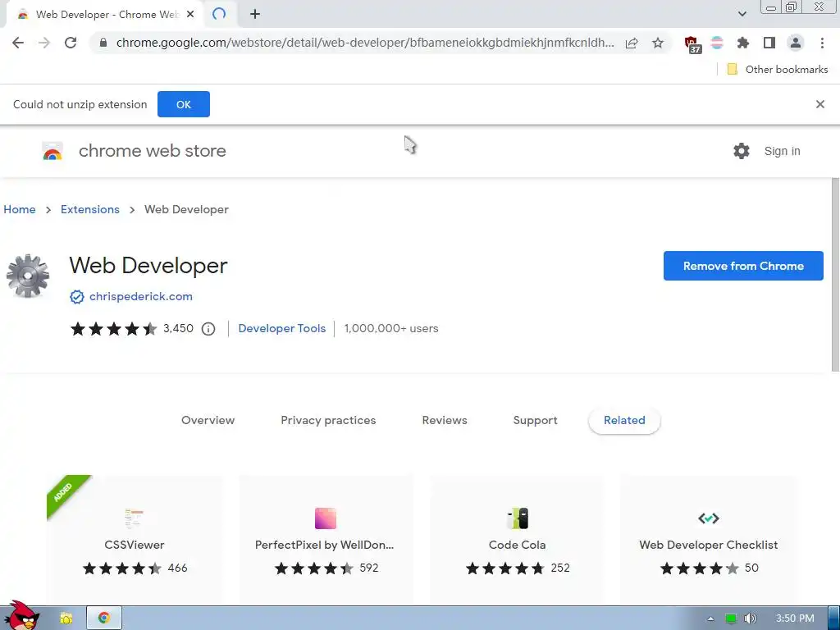
Task: Expand the tab search chevron
Action: point(742,14)
